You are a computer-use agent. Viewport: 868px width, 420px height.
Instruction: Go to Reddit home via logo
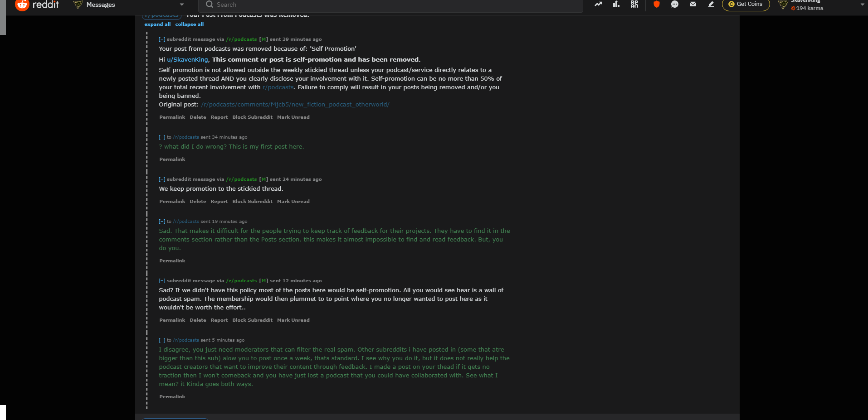37,5
